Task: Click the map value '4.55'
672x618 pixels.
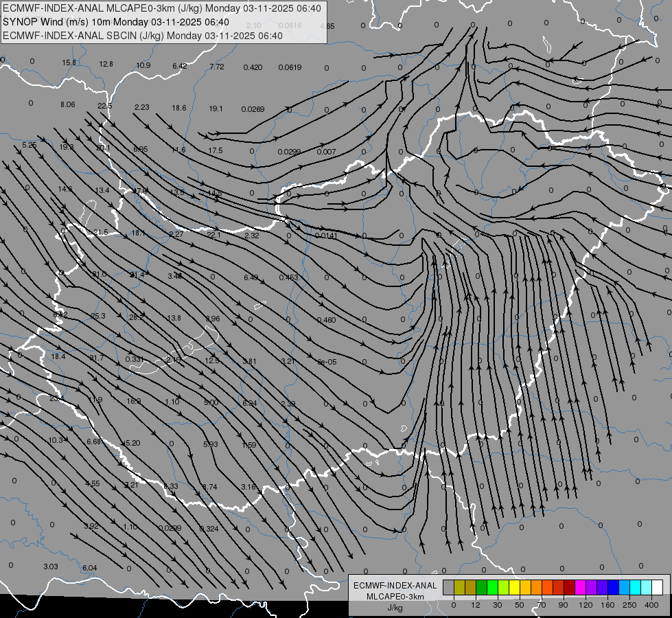Action: coord(92,483)
